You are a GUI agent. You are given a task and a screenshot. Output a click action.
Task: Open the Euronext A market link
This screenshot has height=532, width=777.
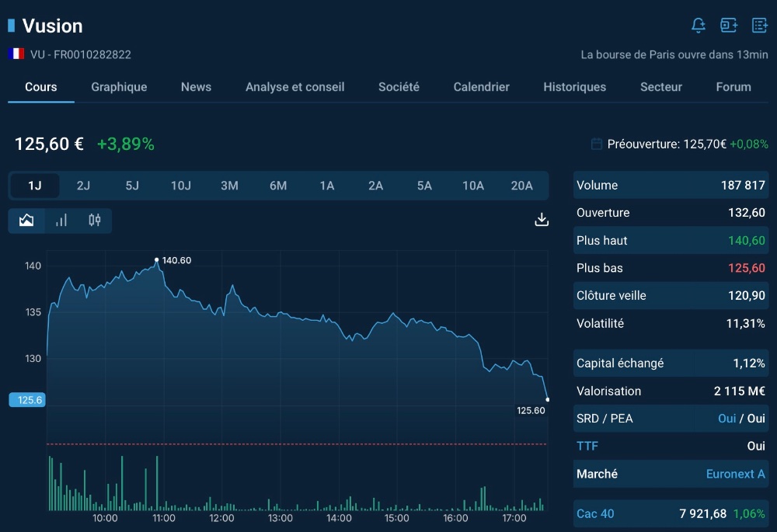pos(735,474)
